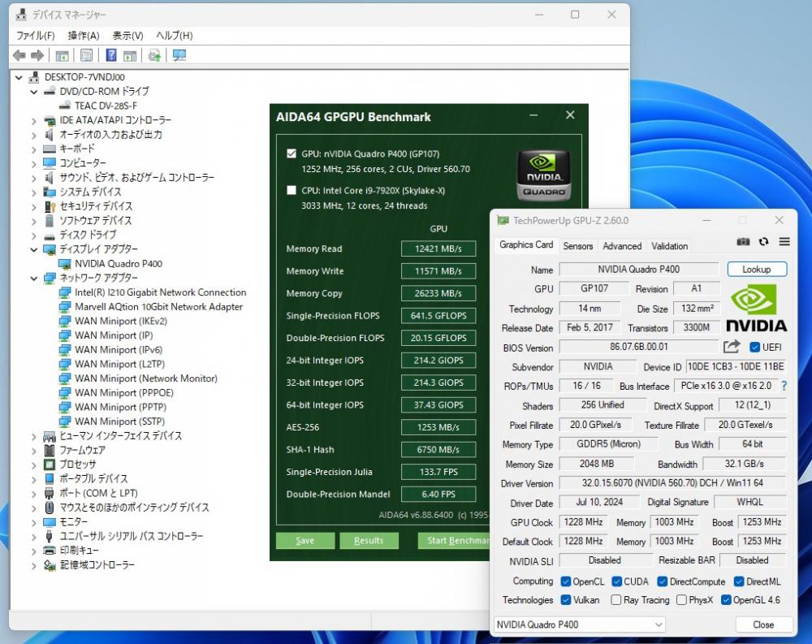The image size is (812, 644).
Task: Open the ヘルプ(H) menu
Action: tap(175, 35)
